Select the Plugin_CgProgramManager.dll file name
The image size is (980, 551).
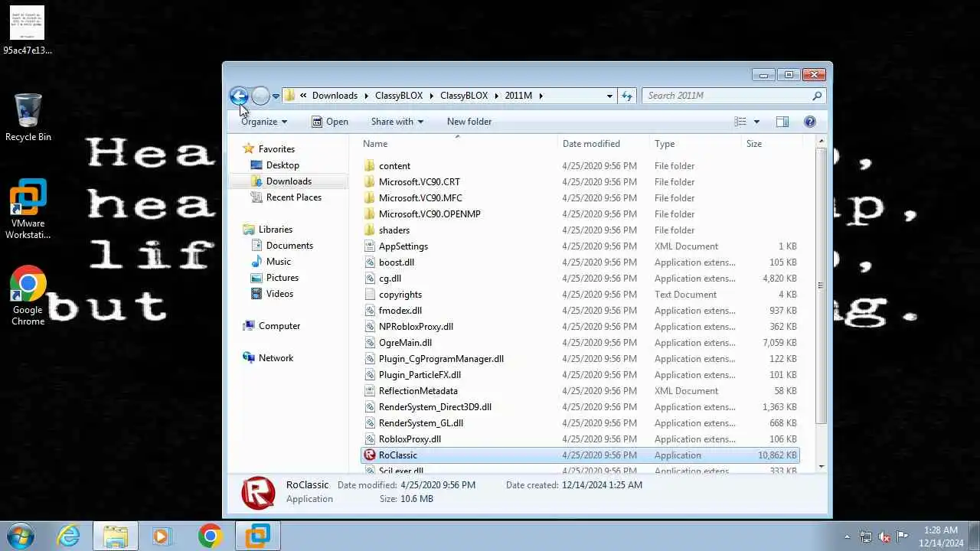(x=441, y=359)
